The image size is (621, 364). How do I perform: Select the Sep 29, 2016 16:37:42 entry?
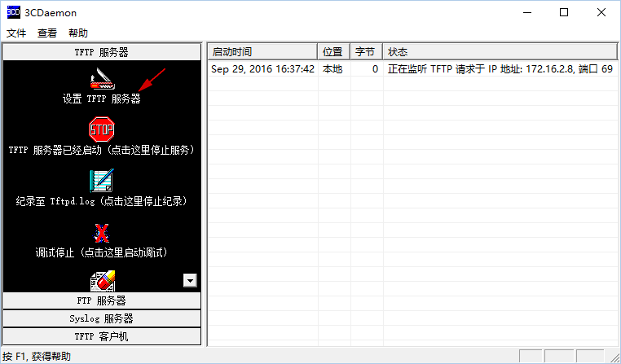click(263, 69)
